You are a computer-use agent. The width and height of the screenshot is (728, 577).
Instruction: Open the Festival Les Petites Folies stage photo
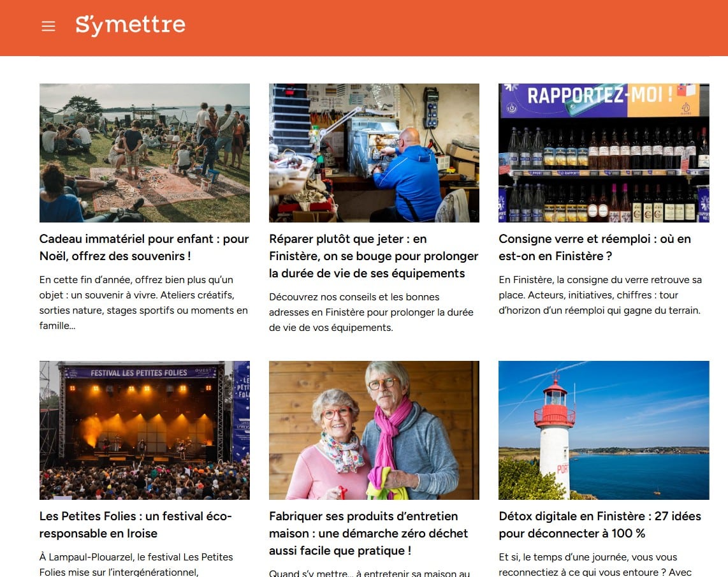[145, 430]
